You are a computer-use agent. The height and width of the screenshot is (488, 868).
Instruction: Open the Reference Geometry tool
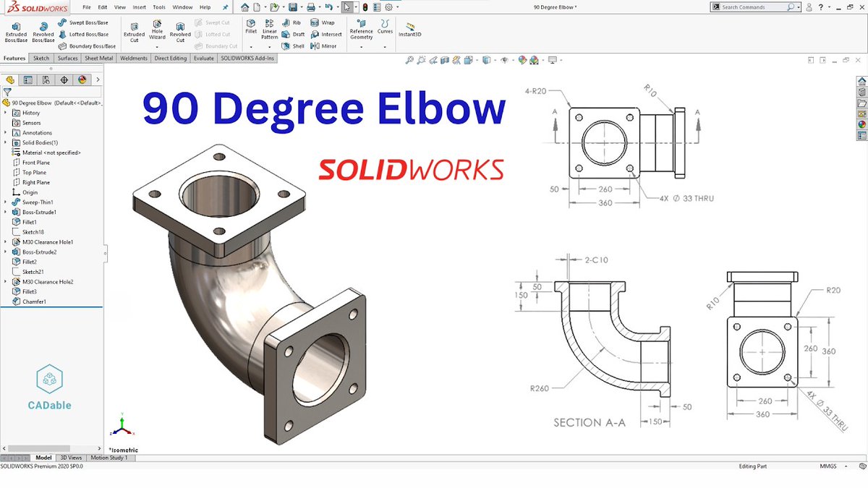(361, 31)
